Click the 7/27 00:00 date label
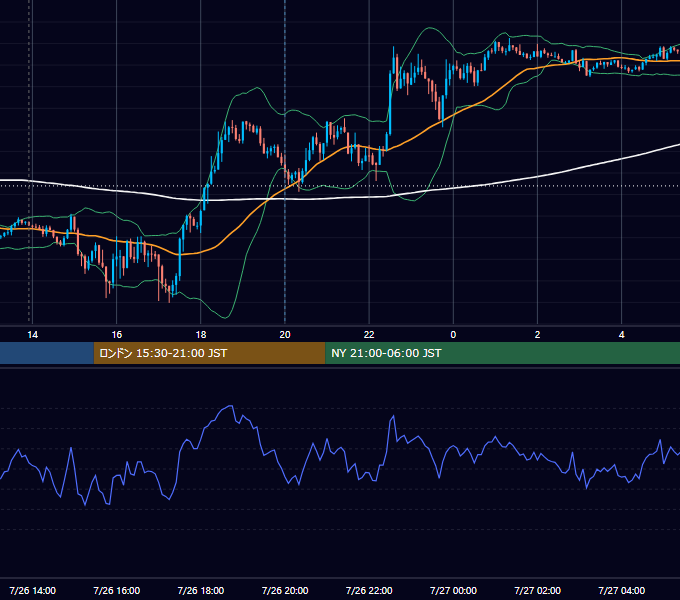 pyautogui.click(x=453, y=590)
